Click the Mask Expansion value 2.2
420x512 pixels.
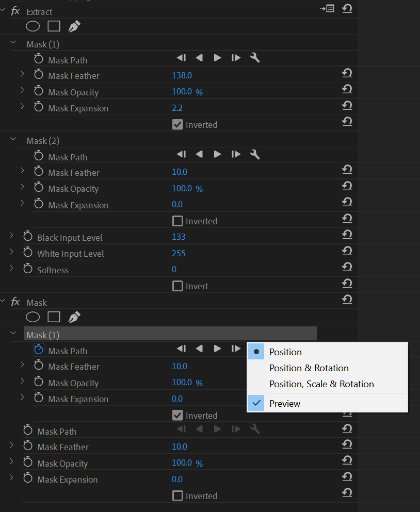(177, 108)
